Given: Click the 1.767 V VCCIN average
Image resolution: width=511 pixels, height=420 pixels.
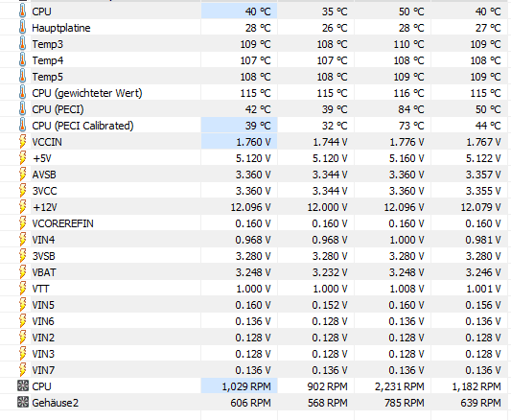Looking at the screenshot, I should [483, 142].
